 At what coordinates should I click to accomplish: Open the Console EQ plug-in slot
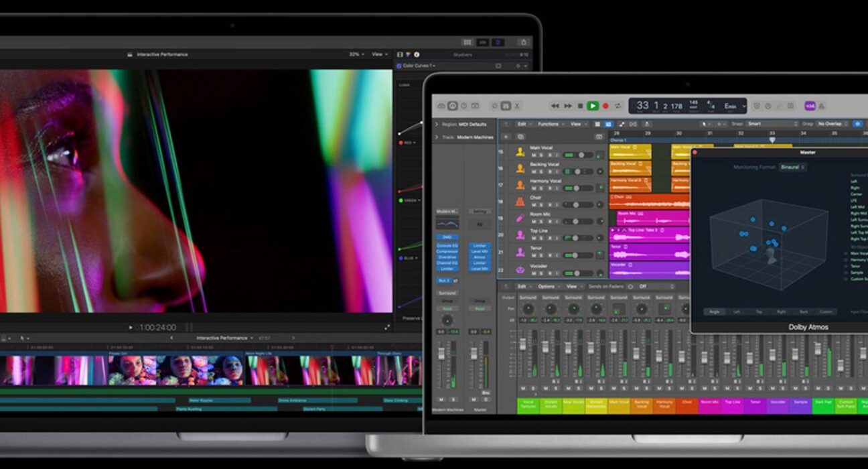[x=447, y=247]
